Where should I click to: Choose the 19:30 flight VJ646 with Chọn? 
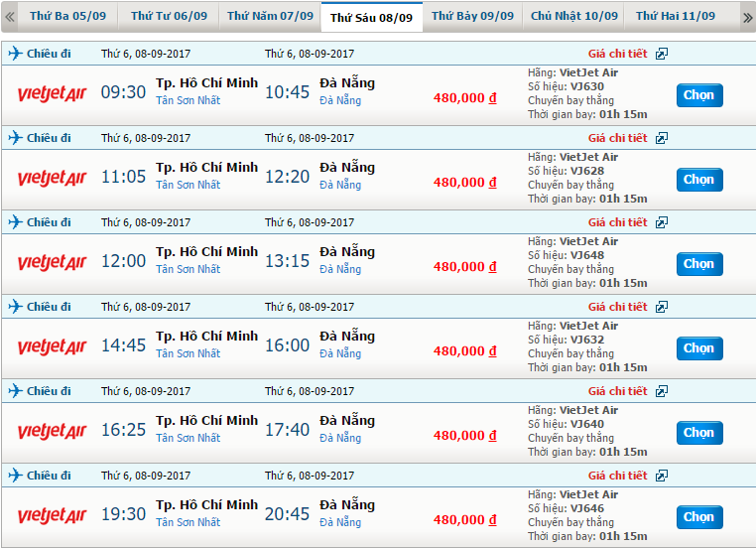click(x=699, y=517)
